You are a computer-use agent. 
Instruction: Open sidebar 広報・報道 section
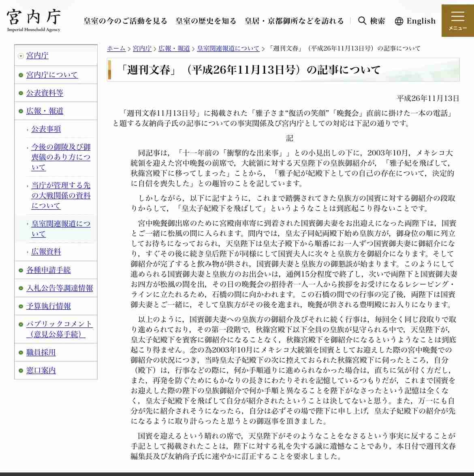45,111
